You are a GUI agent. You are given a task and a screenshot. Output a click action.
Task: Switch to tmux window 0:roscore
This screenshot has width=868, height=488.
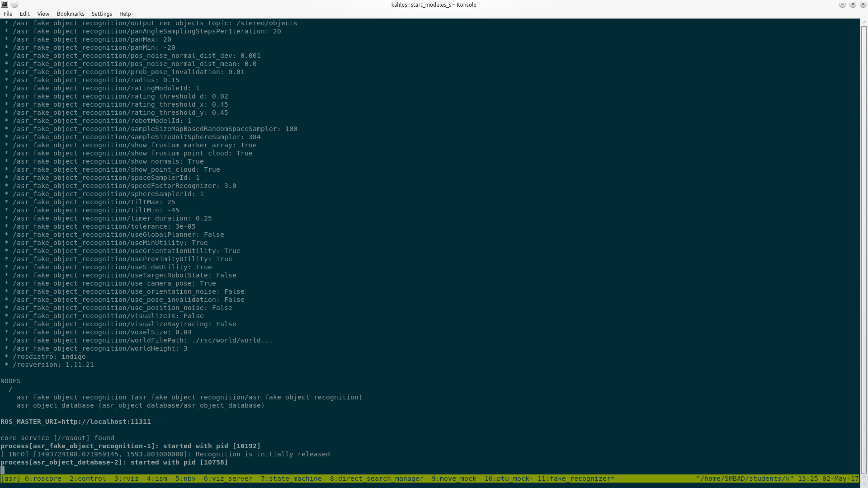43,479
